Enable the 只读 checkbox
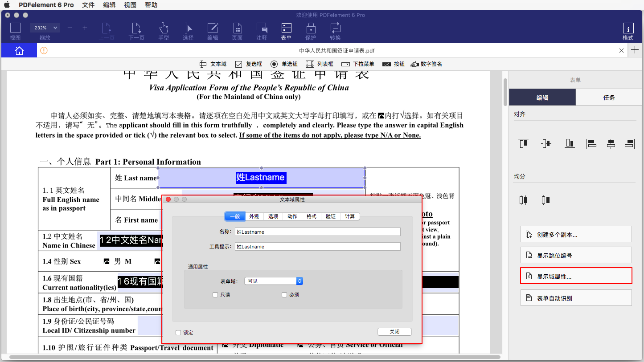Image resolution: width=644 pixels, height=362 pixels. coord(215,295)
